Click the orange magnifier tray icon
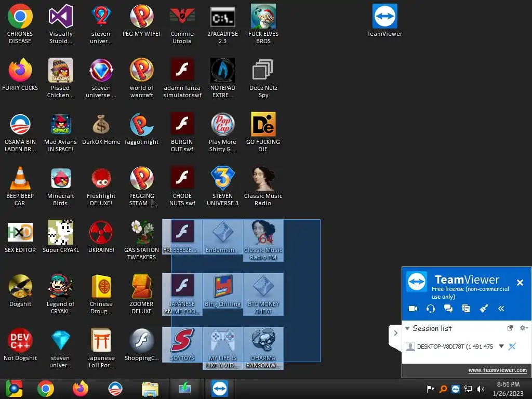Screen dimensions: 532x399 (443, 389)
